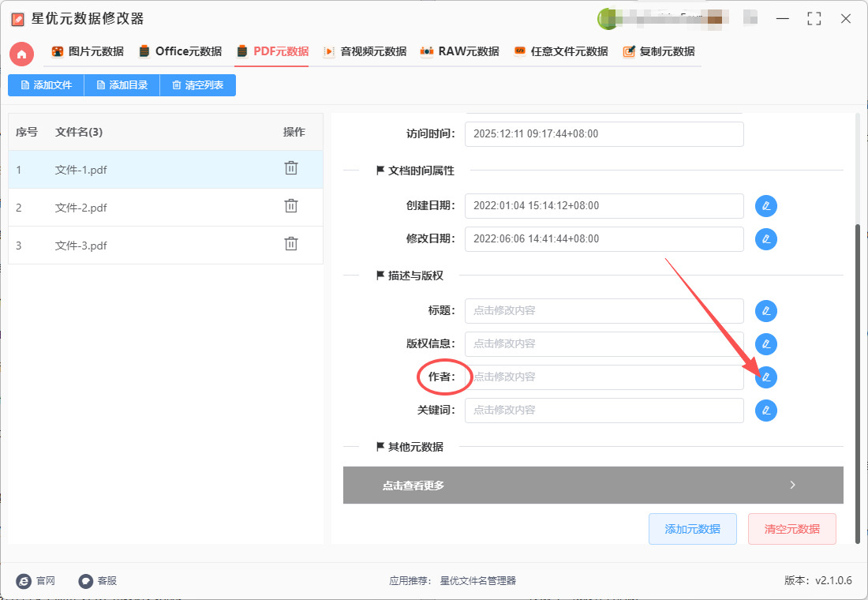Screen dimensions: 868x600
Task: Open the 复制元数据 tab
Action: point(659,51)
